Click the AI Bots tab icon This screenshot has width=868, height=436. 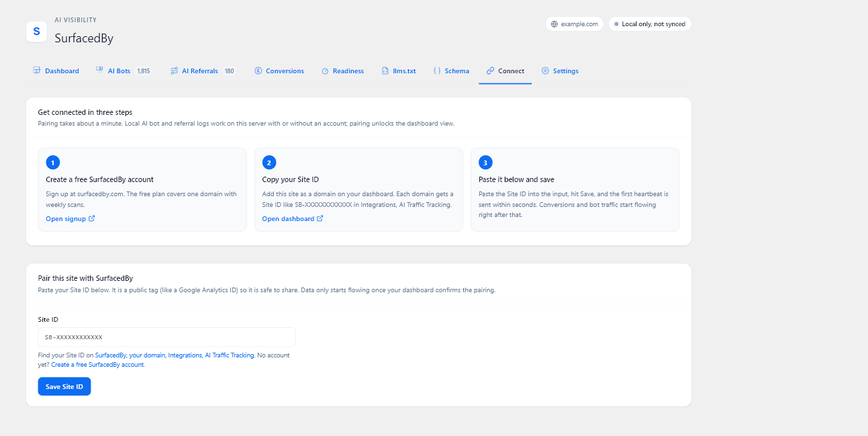(99, 71)
